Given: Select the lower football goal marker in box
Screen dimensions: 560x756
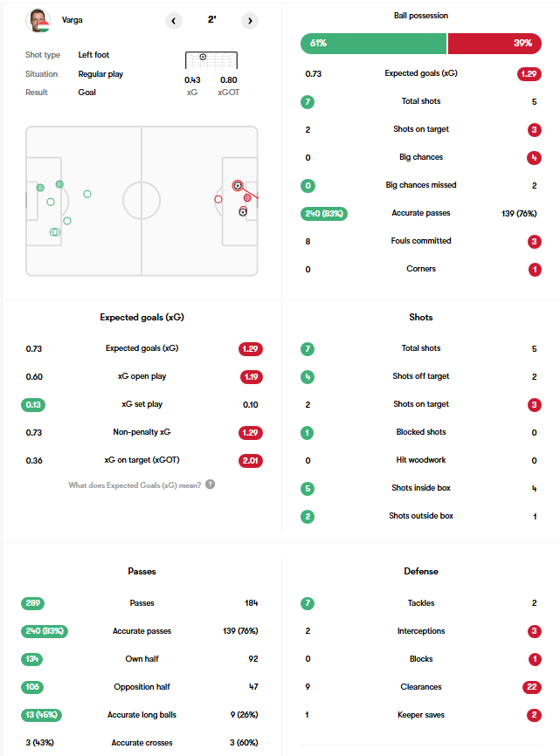Looking at the screenshot, I should tap(243, 211).
